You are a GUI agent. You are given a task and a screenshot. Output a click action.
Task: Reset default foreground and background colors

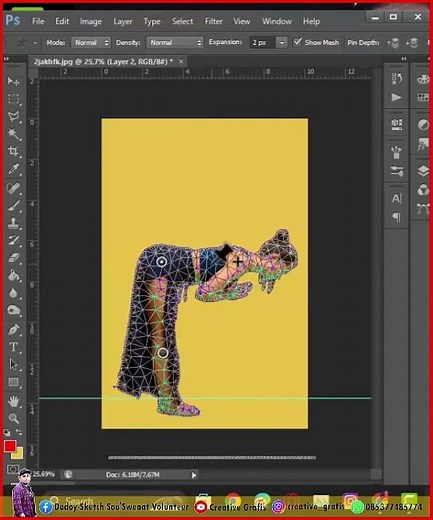pyautogui.click(x=7, y=433)
